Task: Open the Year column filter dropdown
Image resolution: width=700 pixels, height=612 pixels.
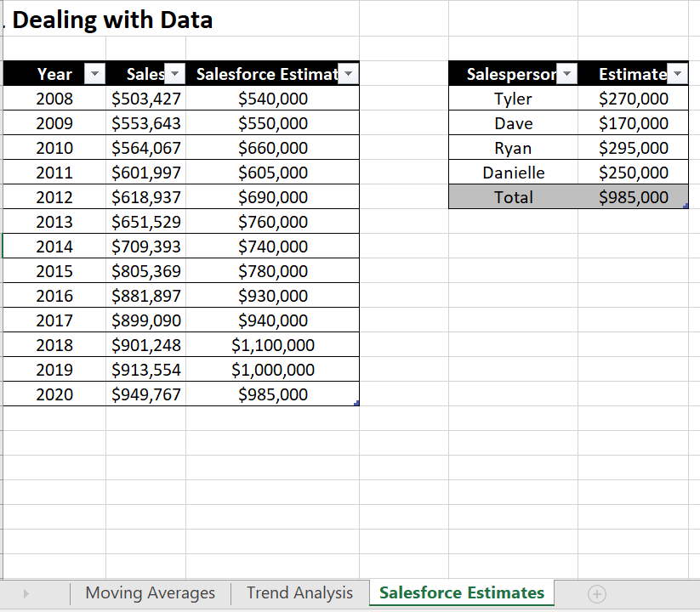Action: (94, 74)
